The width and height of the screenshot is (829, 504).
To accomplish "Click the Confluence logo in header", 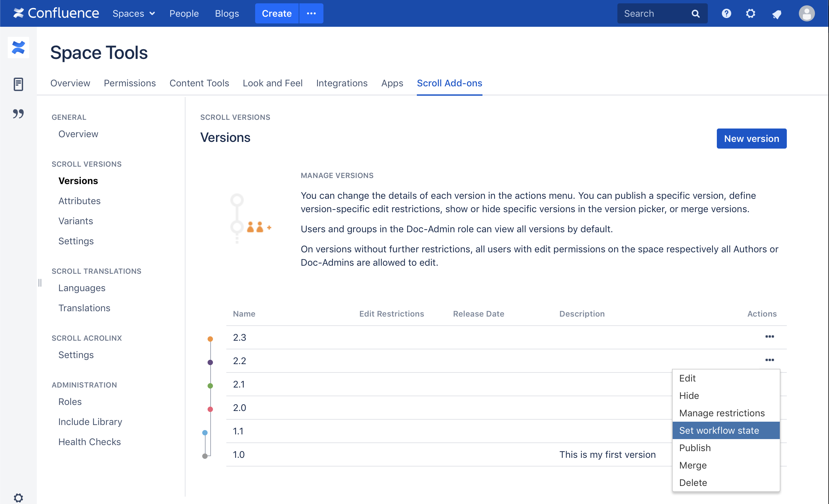I will (56, 13).
